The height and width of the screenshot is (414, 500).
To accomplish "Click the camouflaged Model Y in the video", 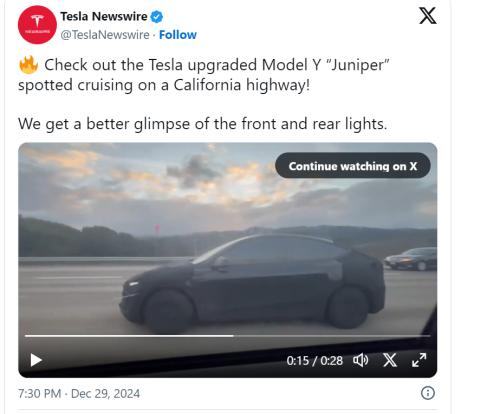I will [x=253, y=283].
